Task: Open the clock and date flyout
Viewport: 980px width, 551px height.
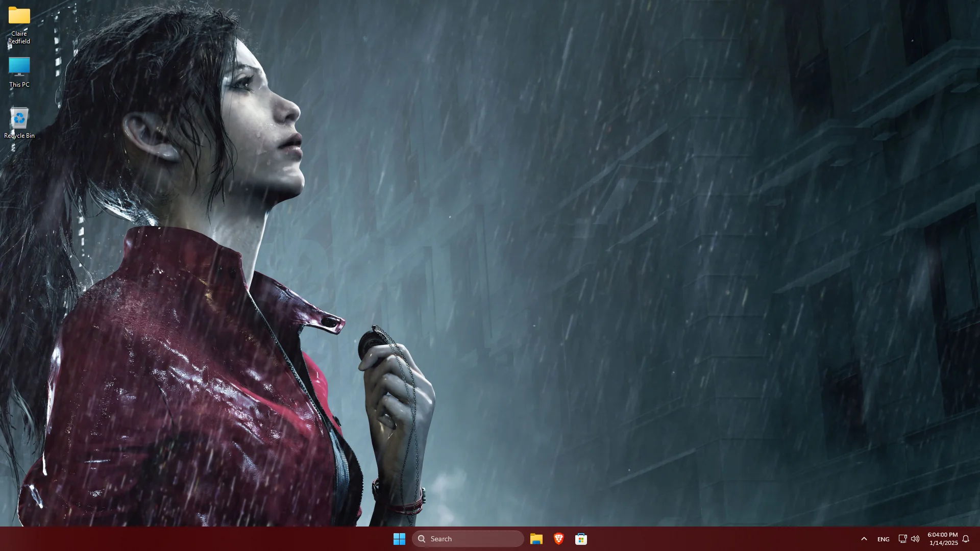Action: click(x=942, y=539)
